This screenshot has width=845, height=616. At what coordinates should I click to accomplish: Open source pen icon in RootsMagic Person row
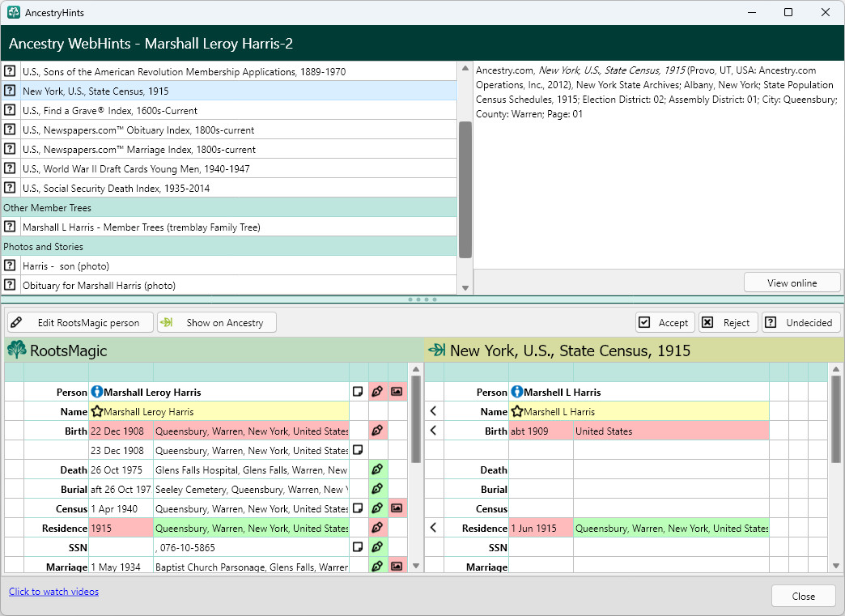coord(377,392)
